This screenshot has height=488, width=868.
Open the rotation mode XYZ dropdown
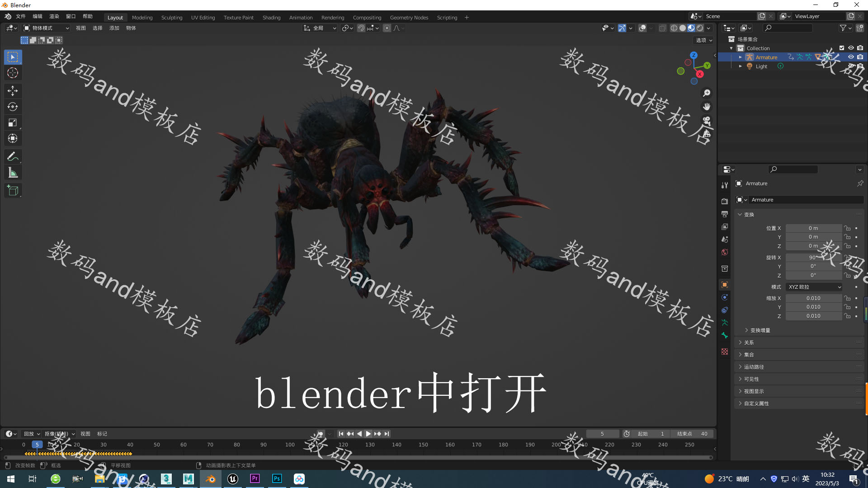[814, 287]
